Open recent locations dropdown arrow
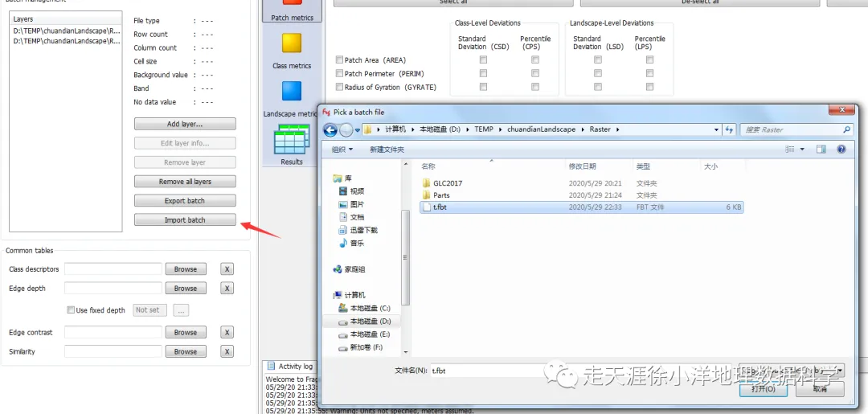Screen dimensions: 868x414 358,130
